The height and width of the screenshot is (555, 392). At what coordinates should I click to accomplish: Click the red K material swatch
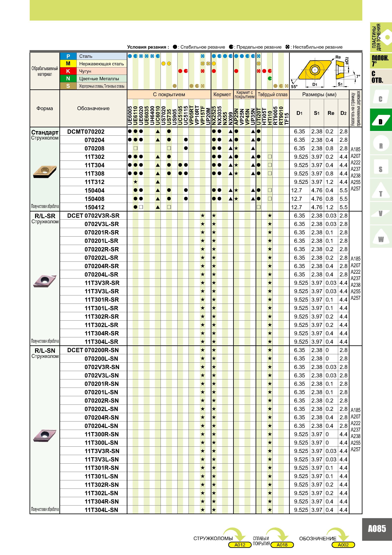click(x=68, y=71)
